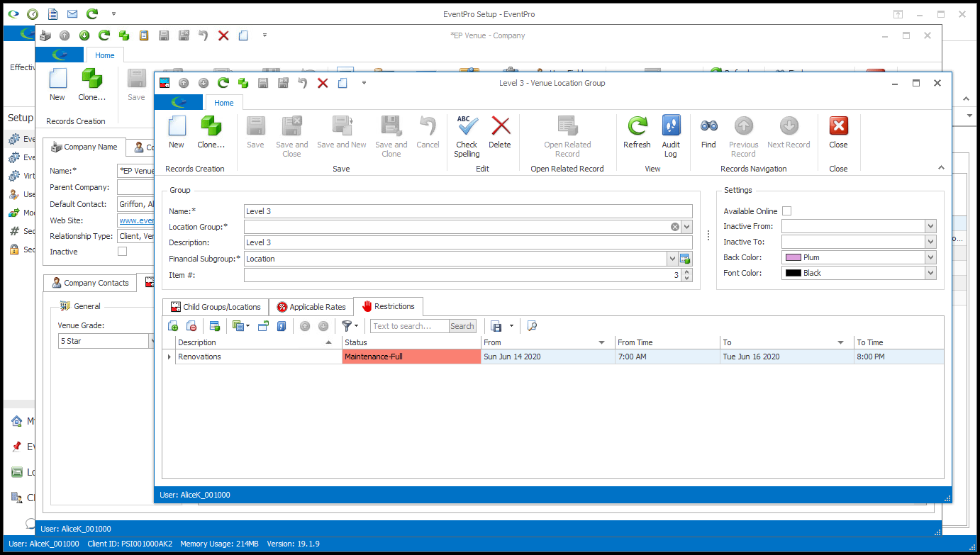The height and width of the screenshot is (555, 980).
Task: Select the Home tab in EP Venue Company window
Action: [x=104, y=55]
